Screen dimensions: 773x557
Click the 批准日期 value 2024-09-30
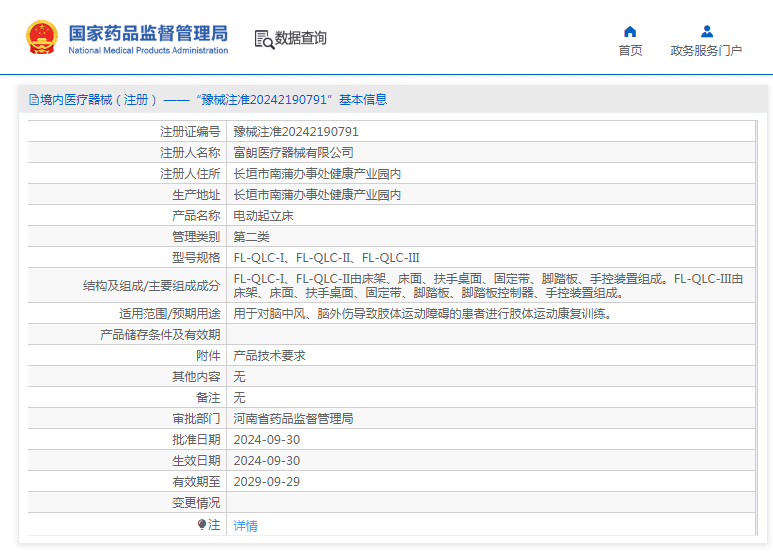click(267, 440)
